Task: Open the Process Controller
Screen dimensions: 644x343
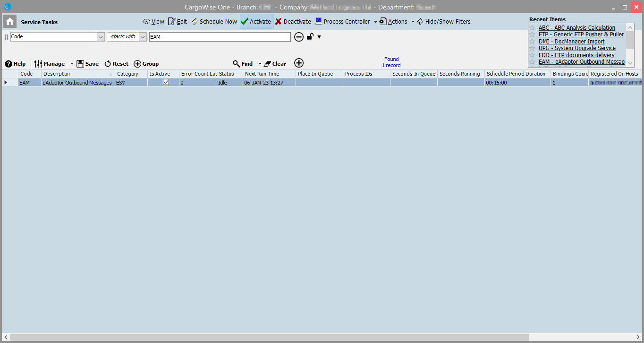Action: click(x=343, y=21)
